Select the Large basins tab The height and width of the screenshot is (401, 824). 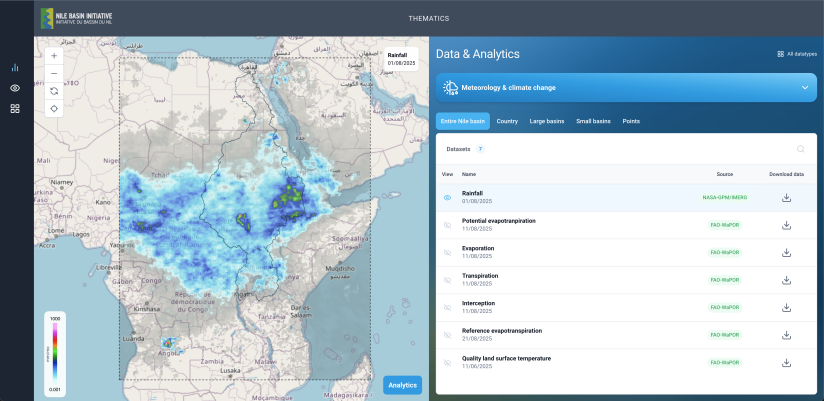(546, 121)
